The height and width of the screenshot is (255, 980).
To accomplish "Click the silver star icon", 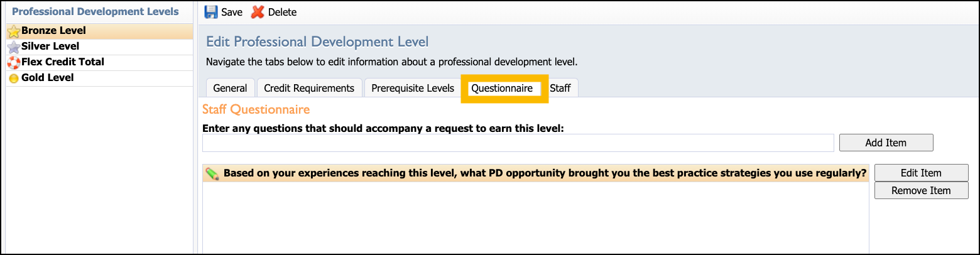I will [x=13, y=47].
